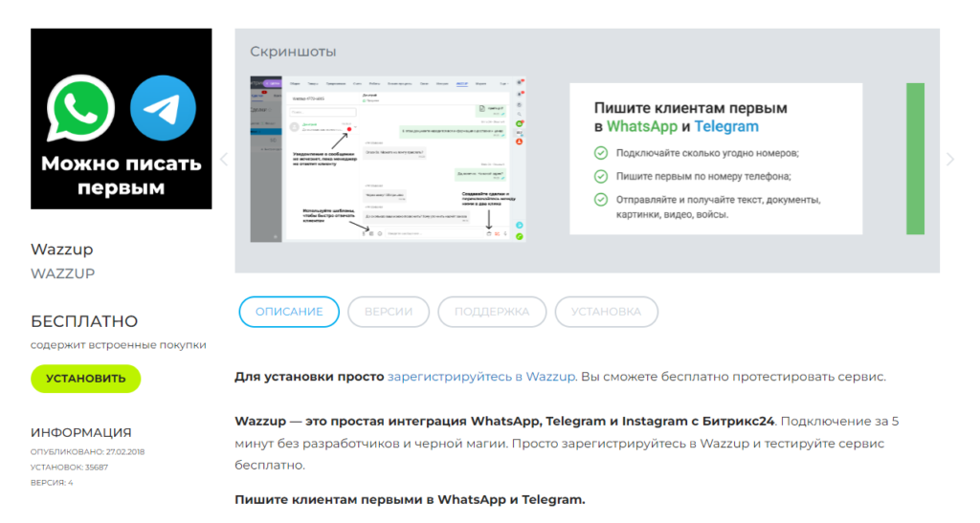Click the 'Скриншоты' section heading
980x523 pixels.
click(x=293, y=52)
